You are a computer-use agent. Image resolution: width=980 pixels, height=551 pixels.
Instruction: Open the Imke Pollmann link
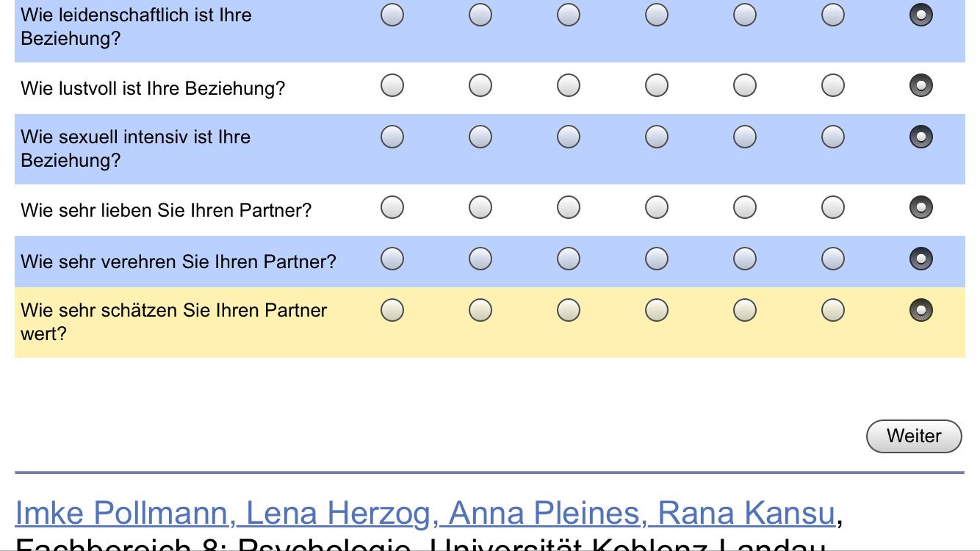[x=121, y=514]
